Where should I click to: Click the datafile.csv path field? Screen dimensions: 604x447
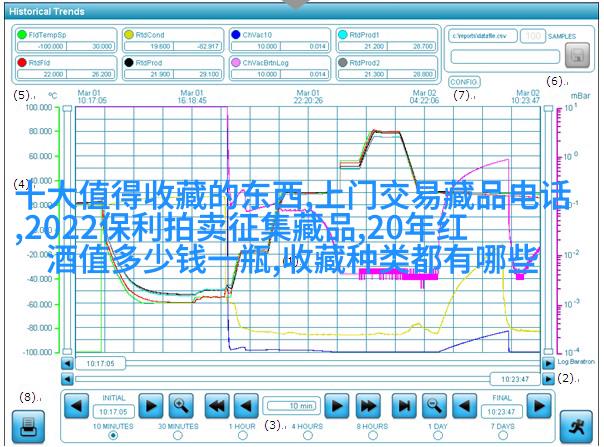pyautogui.click(x=483, y=36)
